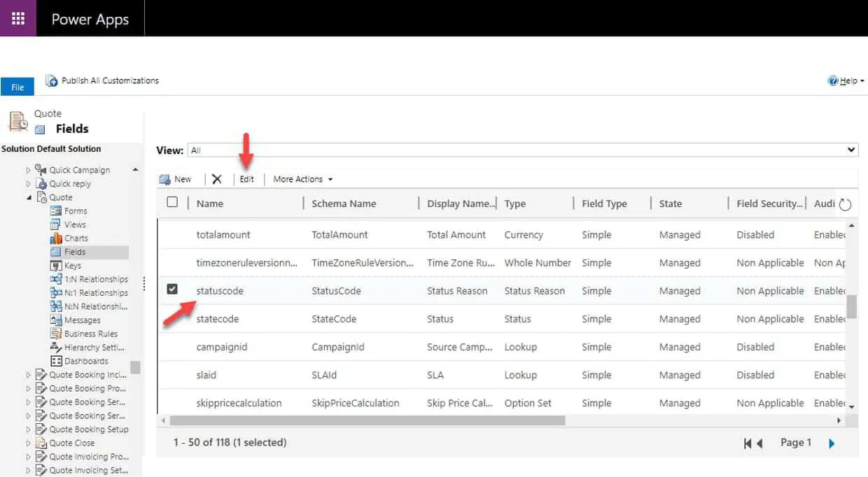Click the Publish All Customizations icon
The width and height of the screenshot is (868, 477).
tap(51, 80)
